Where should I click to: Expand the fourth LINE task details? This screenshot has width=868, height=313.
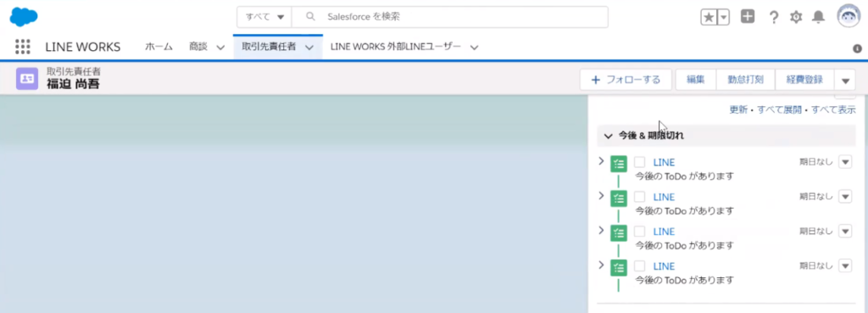click(601, 265)
